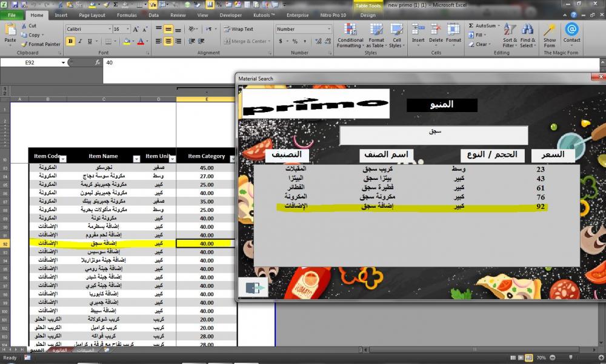Click the Material Search text input field

click(x=433, y=135)
